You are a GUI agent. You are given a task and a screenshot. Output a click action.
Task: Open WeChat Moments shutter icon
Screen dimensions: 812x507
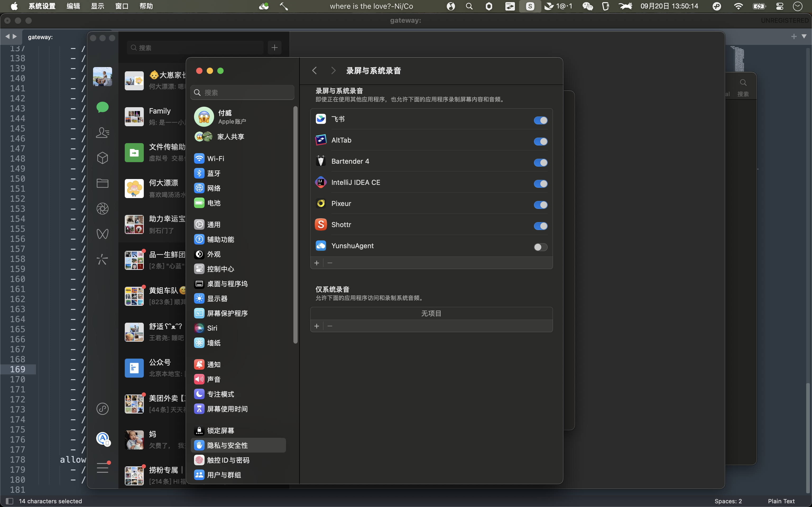(102, 209)
